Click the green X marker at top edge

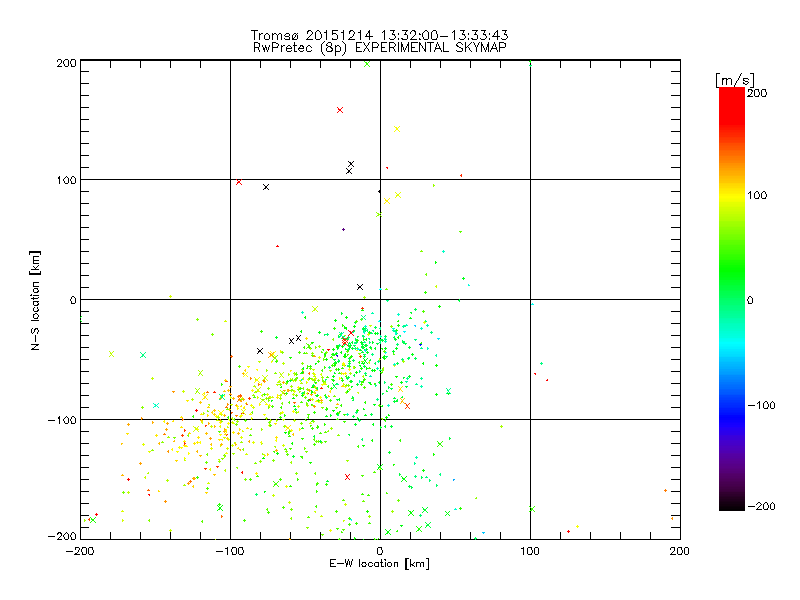(x=367, y=64)
